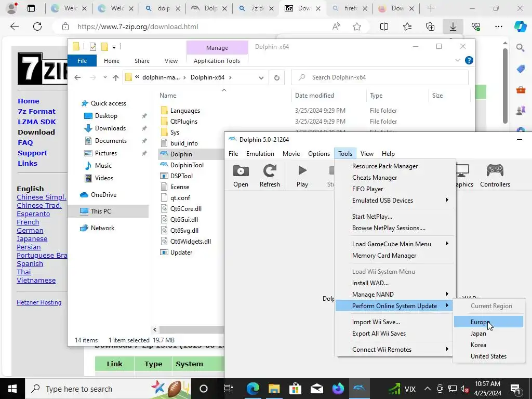Open Explorer help question mark icon
The width and height of the screenshot is (532, 399).
469,60
